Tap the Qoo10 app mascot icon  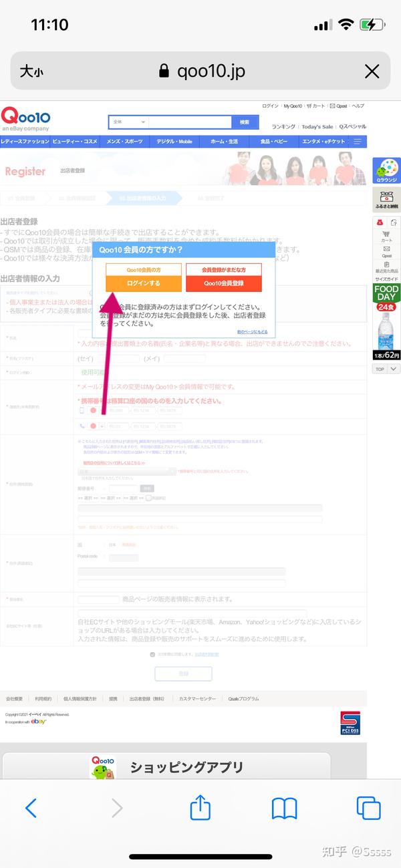(x=103, y=768)
